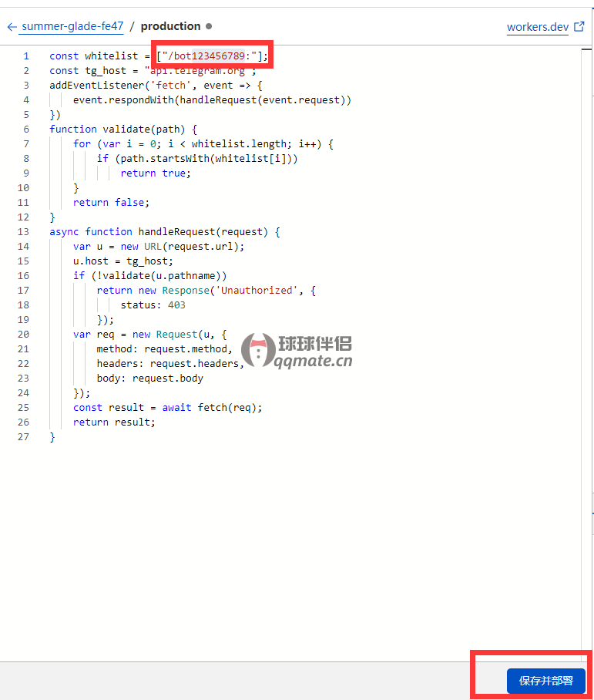Viewport: 594px width, 700px height.
Task: Open the workers.dev link
Action: [537, 27]
